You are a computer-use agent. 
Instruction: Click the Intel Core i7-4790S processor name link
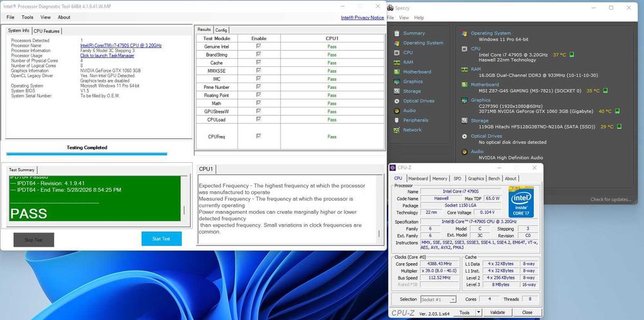click(x=121, y=46)
